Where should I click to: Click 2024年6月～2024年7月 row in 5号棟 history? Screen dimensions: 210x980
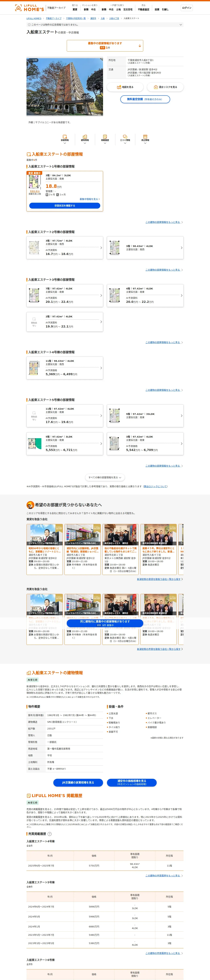click(x=105, y=906)
